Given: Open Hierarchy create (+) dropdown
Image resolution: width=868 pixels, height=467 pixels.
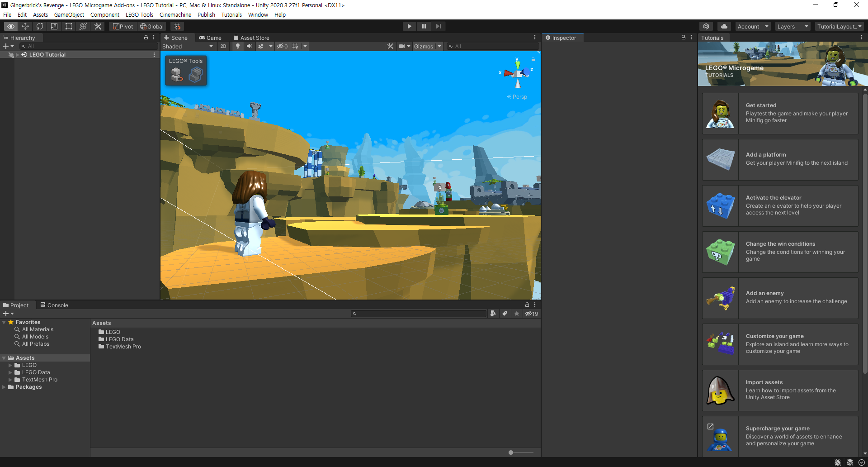Looking at the screenshot, I should click(9, 46).
